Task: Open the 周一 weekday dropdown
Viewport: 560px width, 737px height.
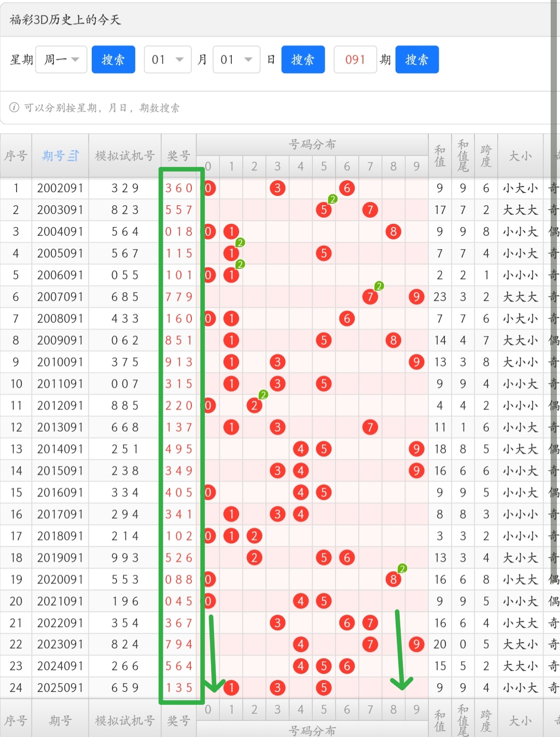Action: click(x=61, y=60)
